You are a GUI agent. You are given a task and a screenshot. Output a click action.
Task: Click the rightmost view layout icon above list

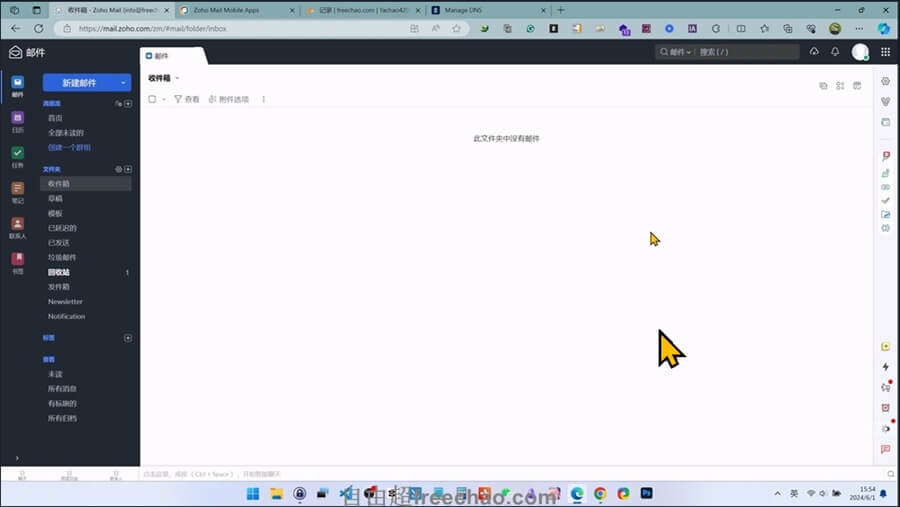point(857,86)
